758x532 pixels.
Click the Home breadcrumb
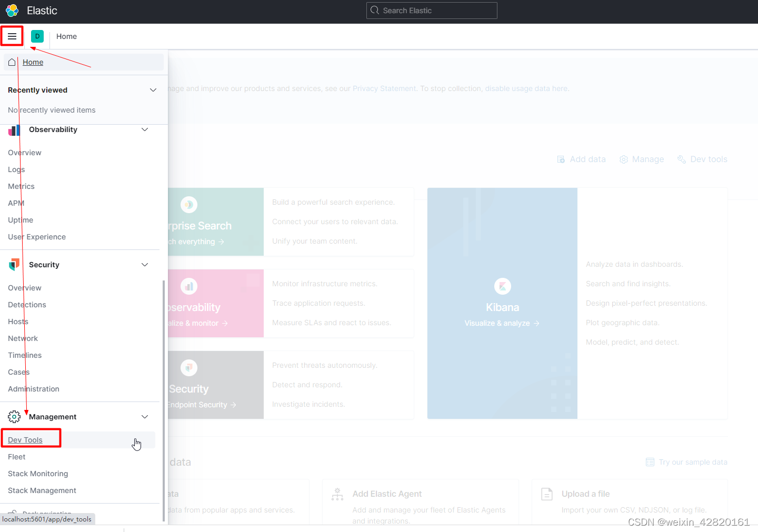coord(66,36)
